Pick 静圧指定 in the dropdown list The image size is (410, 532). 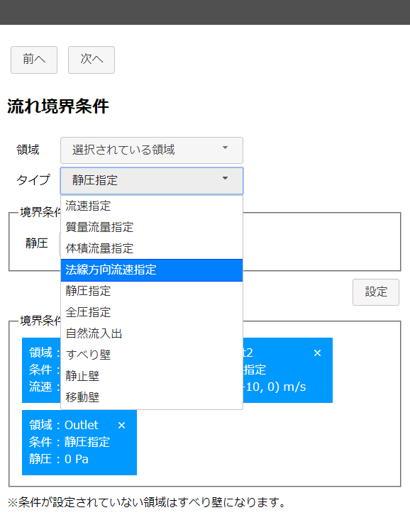(152, 291)
